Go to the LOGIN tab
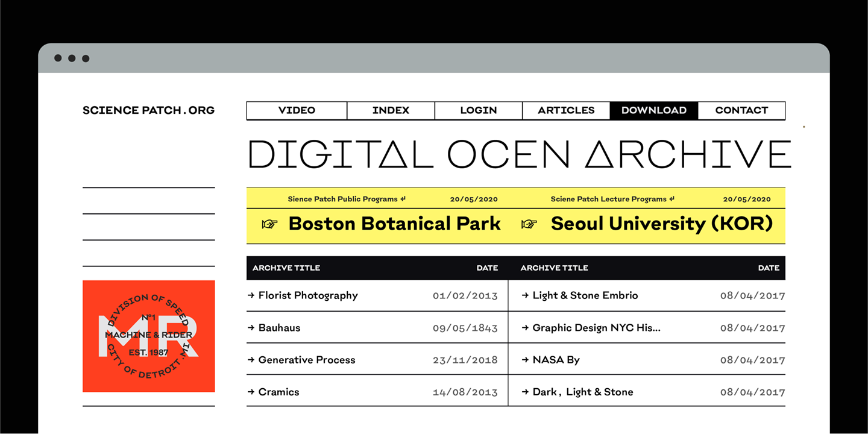The width and height of the screenshot is (868, 434). pos(479,110)
